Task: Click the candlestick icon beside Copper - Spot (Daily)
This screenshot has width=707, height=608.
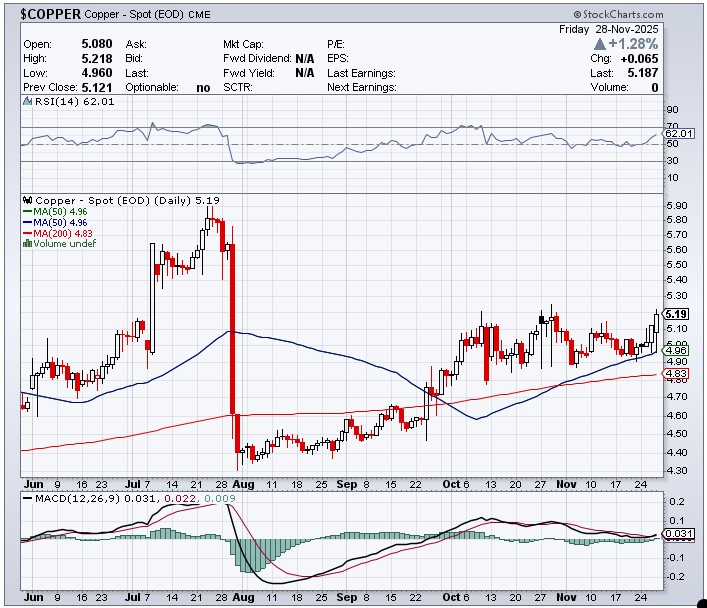Action: [x=27, y=200]
